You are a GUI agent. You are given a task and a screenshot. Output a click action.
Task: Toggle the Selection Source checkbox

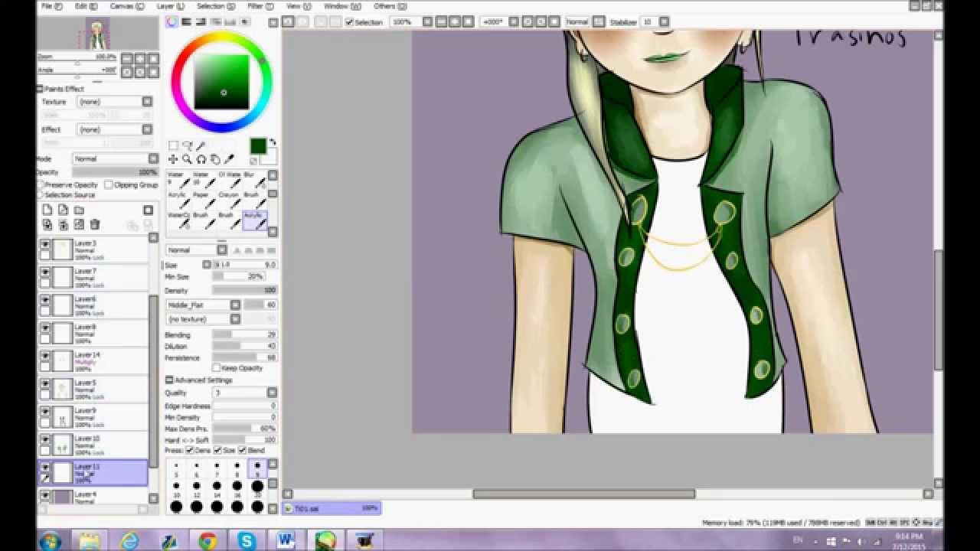pos(41,195)
